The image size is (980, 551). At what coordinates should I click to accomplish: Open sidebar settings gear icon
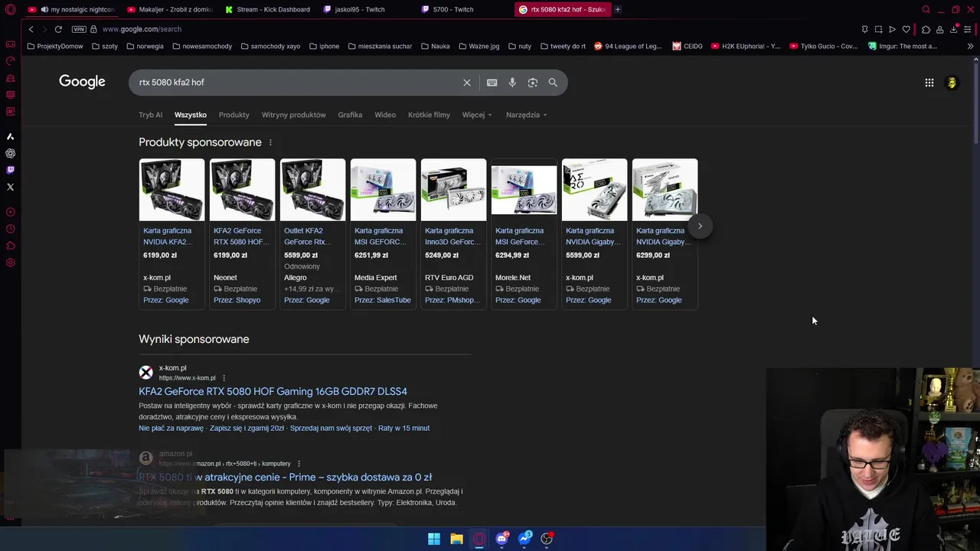tap(10, 262)
